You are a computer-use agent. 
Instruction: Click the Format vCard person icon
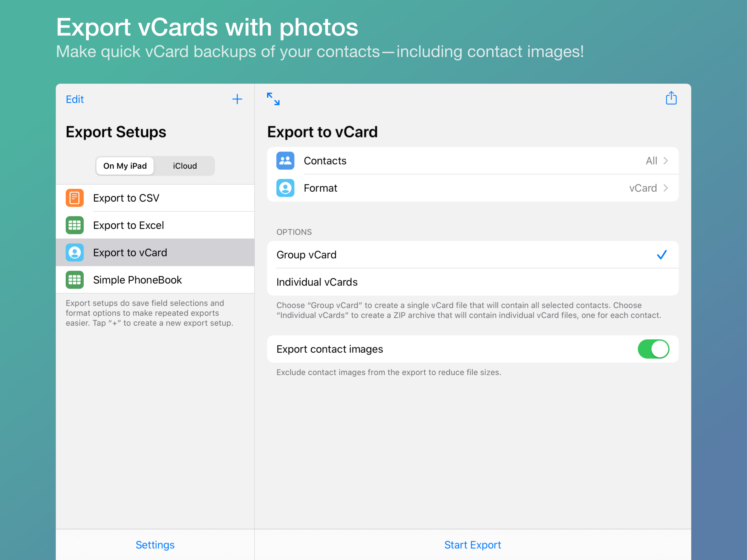[285, 188]
